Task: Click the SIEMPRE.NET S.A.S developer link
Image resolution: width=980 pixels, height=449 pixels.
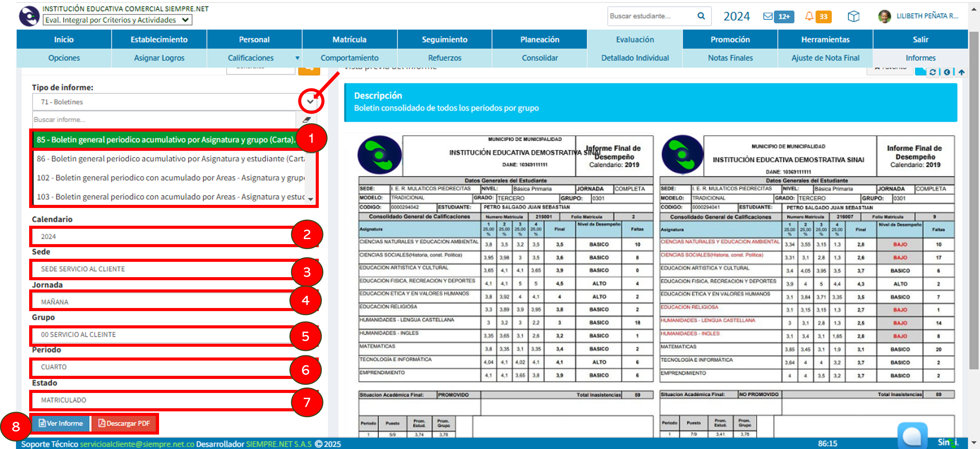Action: tap(278, 444)
